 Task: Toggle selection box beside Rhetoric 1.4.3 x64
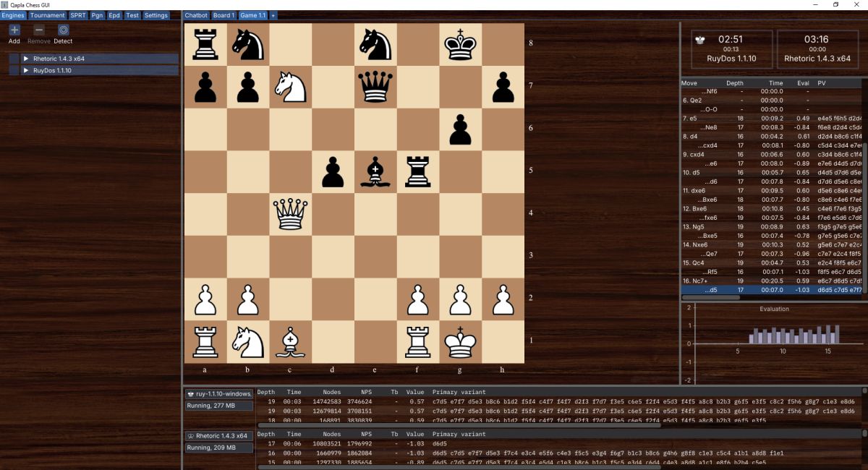[x=14, y=59]
